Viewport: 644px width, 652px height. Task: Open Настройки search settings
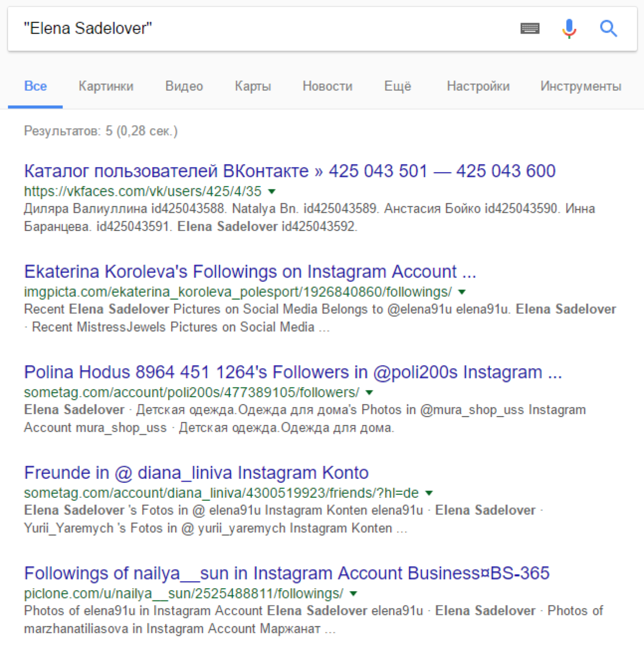coord(478,86)
